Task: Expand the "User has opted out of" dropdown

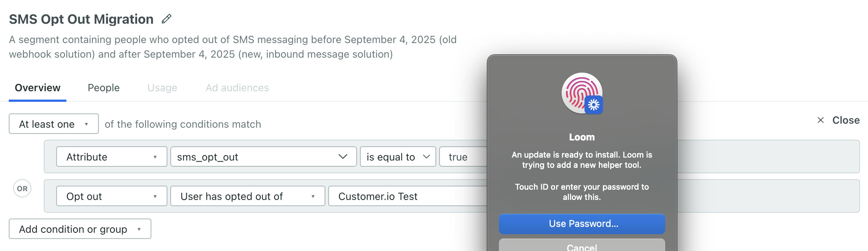Action: (247, 196)
